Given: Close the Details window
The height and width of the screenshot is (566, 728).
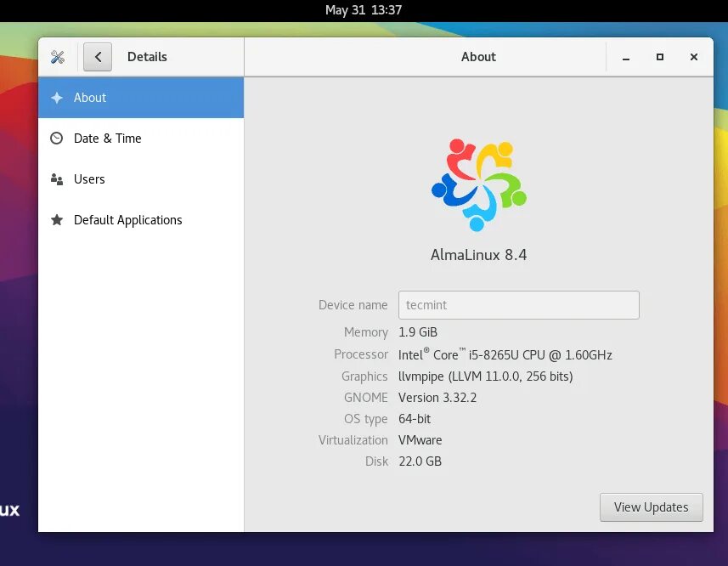Looking at the screenshot, I should coord(694,57).
